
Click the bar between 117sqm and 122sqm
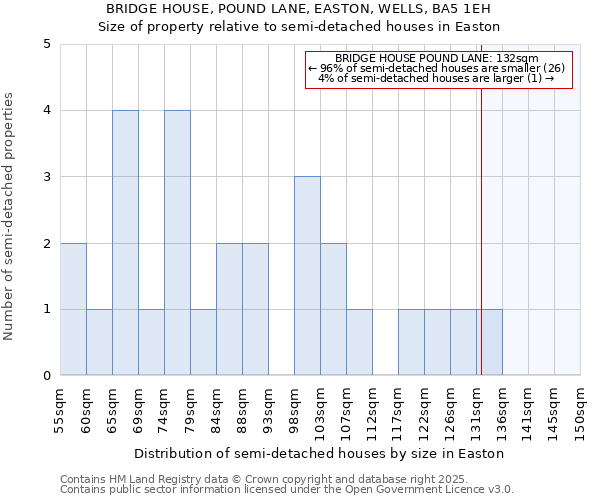coord(411,342)
